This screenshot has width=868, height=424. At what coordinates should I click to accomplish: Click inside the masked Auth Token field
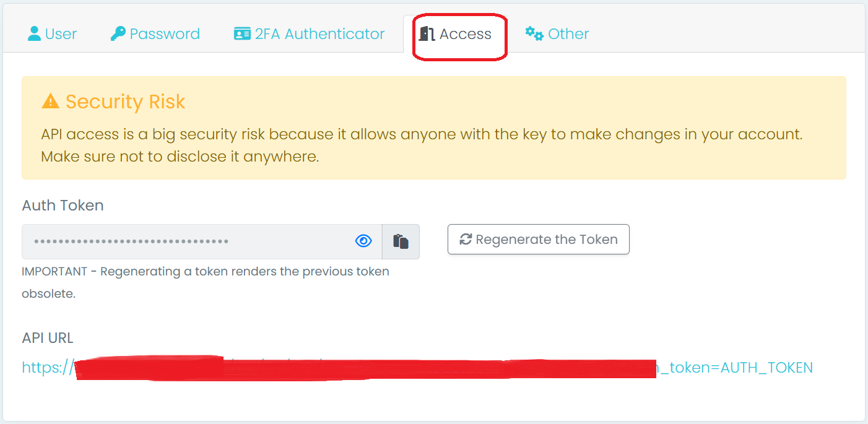coord(186,241)
